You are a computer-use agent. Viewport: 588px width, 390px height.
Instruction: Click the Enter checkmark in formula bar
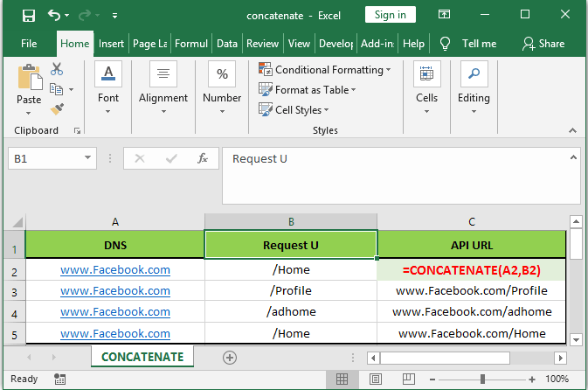171,158
